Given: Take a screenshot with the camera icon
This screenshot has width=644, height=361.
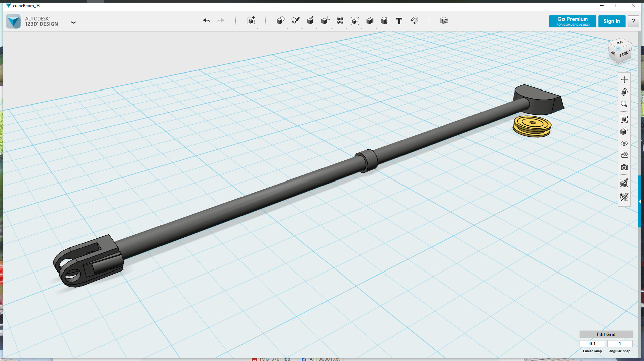Looking at the screenshot, I should click(x=624, y=167).
